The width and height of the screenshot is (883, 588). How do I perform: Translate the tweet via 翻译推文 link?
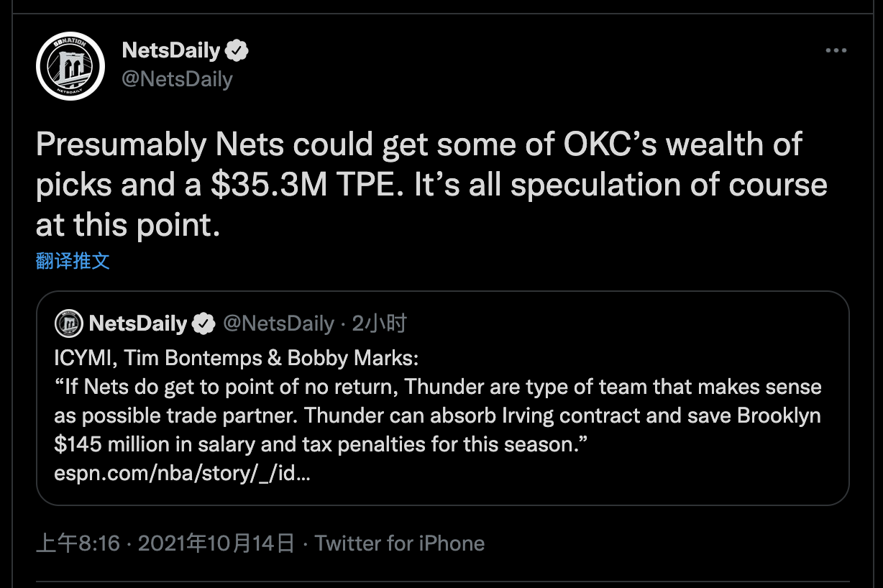73,261
